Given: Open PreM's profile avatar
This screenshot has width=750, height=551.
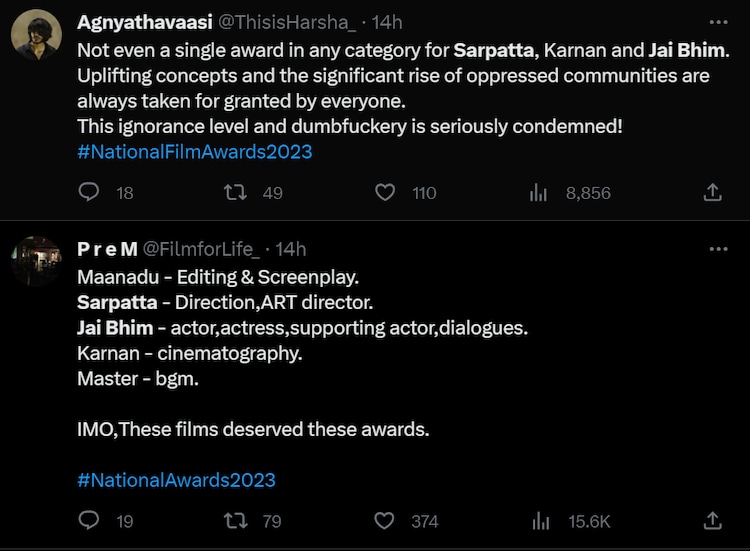Looking at the screenshot, I should pyautogui.click(x=36, y=263).
